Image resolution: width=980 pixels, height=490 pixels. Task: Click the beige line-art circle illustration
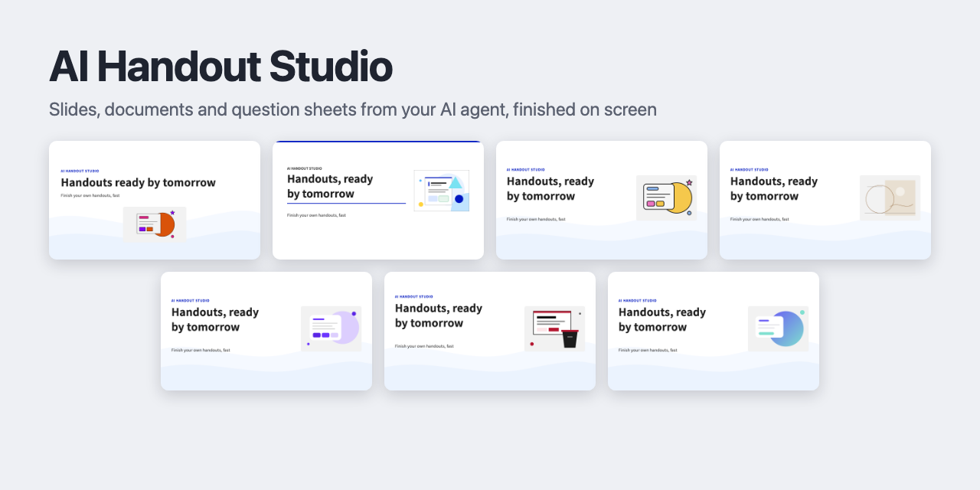point(890,198)
